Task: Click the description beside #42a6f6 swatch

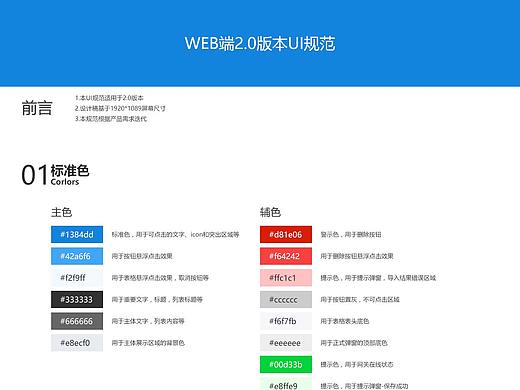Action: [142, 256]
